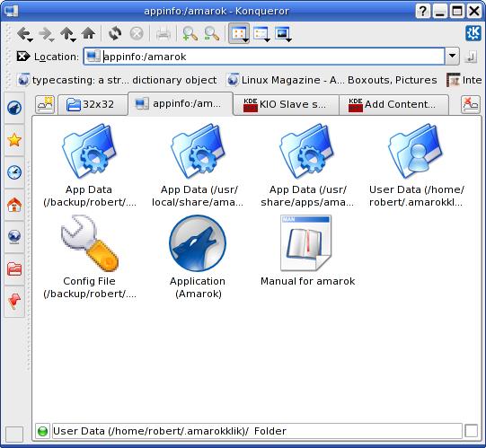Open App Data (/usr/share/apps/ama...) folder
The image size is (486, 448).
[x=307, y=165]
